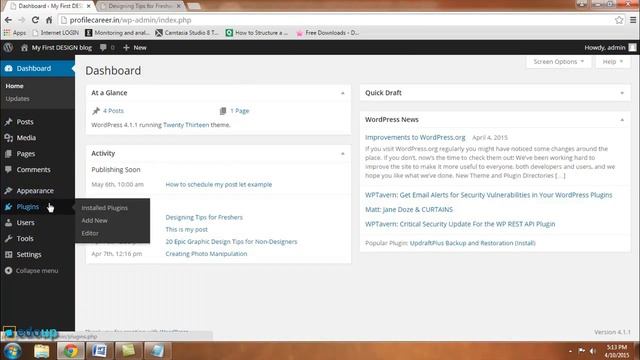Click the Dashboard gauge icon in sidebar
Image resolution: width=640 pixels, height=360 pixels.
click(9, 69)
